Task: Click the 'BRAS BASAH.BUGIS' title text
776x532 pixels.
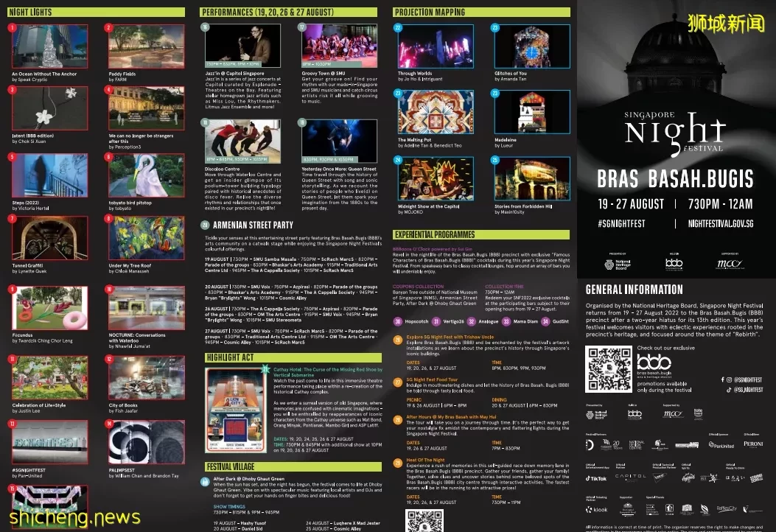Action: 675,179
